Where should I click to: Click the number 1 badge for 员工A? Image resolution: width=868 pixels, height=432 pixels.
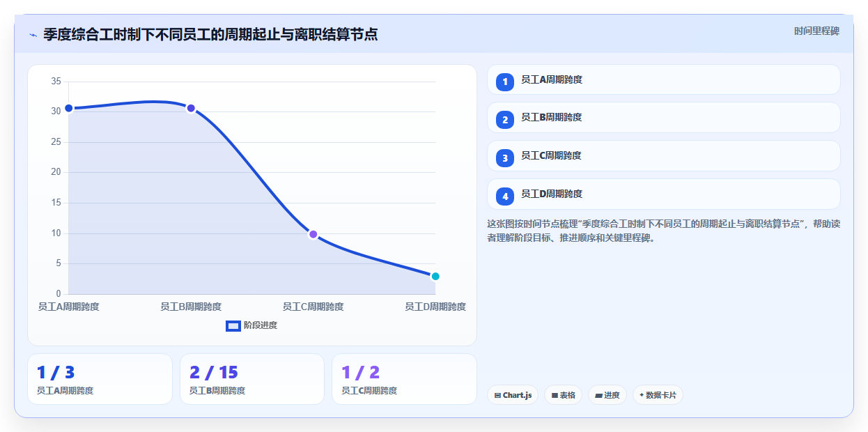pos(505,82)
